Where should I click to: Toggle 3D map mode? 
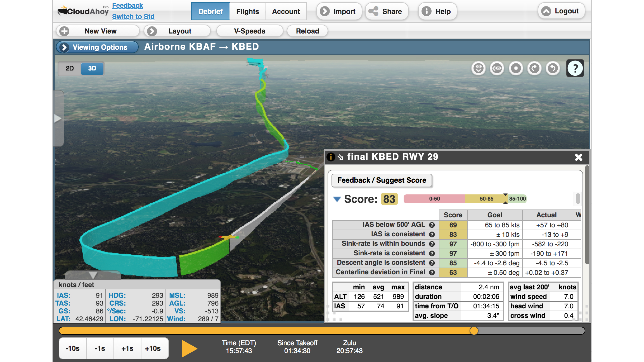pyautogui.click(x=92, y=68)
